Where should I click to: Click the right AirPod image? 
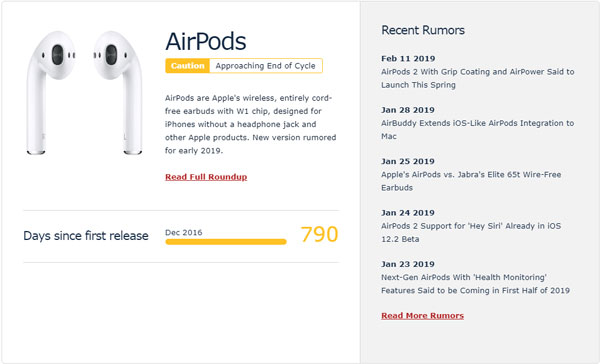coord(118,93)
